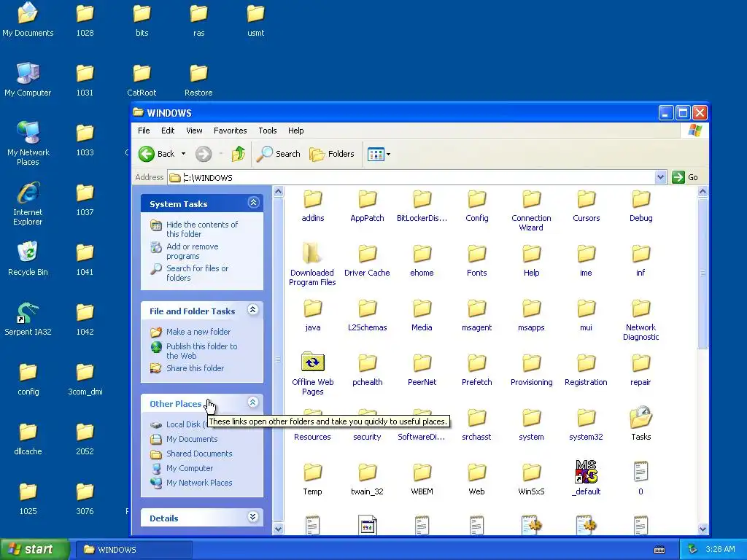
Task: Select the twain_32 folder
Action: [x=368, y=480]
